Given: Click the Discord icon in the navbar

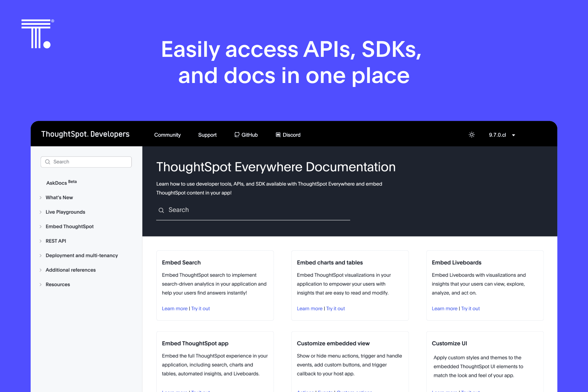Looking at the screenshot, I should coord(278,135).
